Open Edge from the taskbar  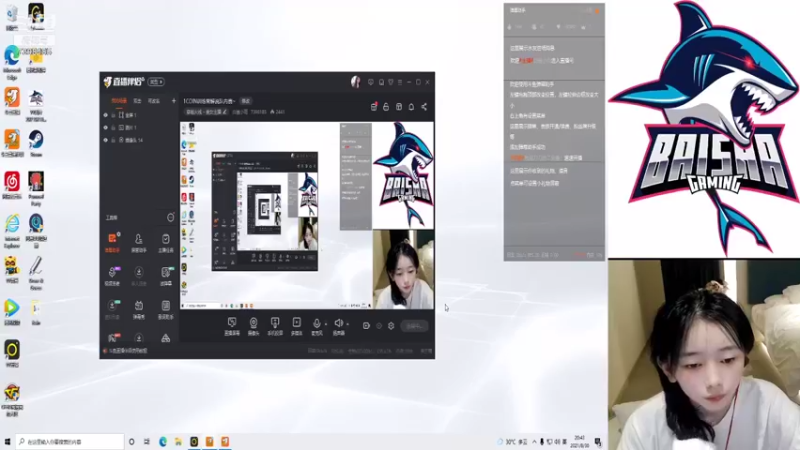coord(163,441)
